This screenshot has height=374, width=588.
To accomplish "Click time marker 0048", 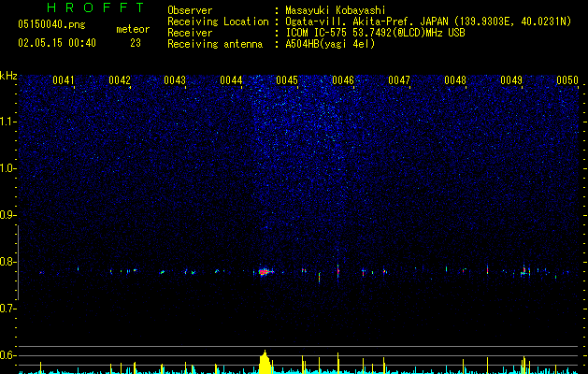I will 455,80.
